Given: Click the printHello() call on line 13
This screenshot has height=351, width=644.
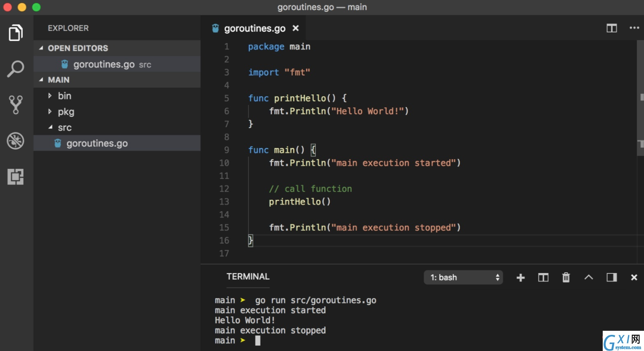Looking at the screenshot, I should (300, 202).
